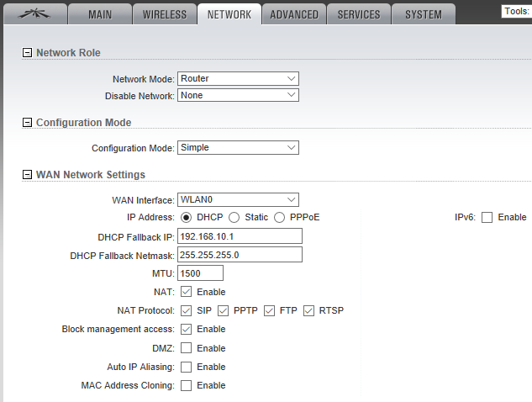Toggle the NAT Enable checkbox

coord(186,292)
